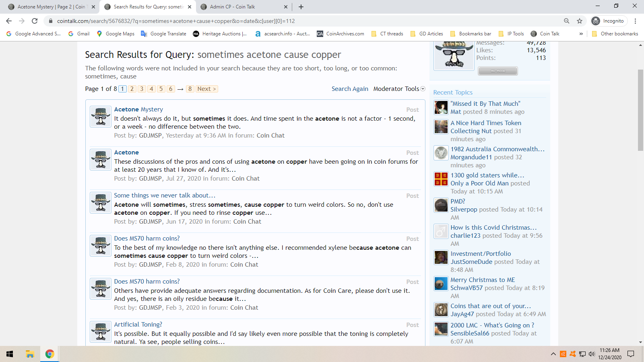
Task: Open the new tab plus button
Action: [301, 7]
